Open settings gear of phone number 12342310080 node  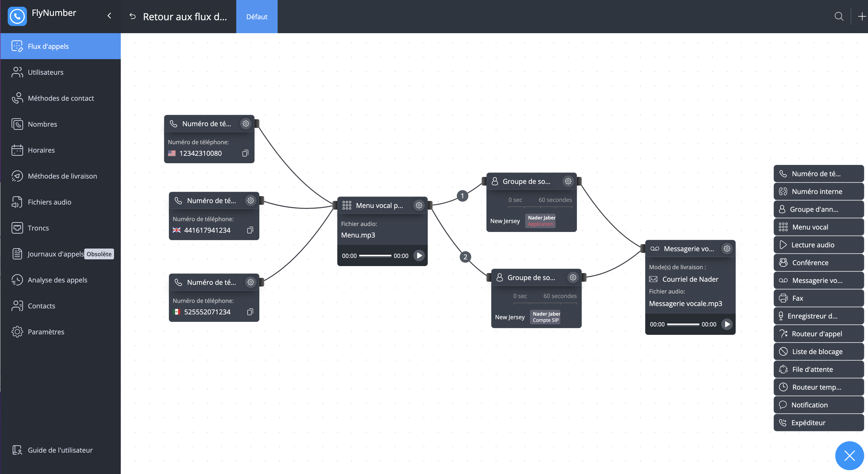pos(246,124)
